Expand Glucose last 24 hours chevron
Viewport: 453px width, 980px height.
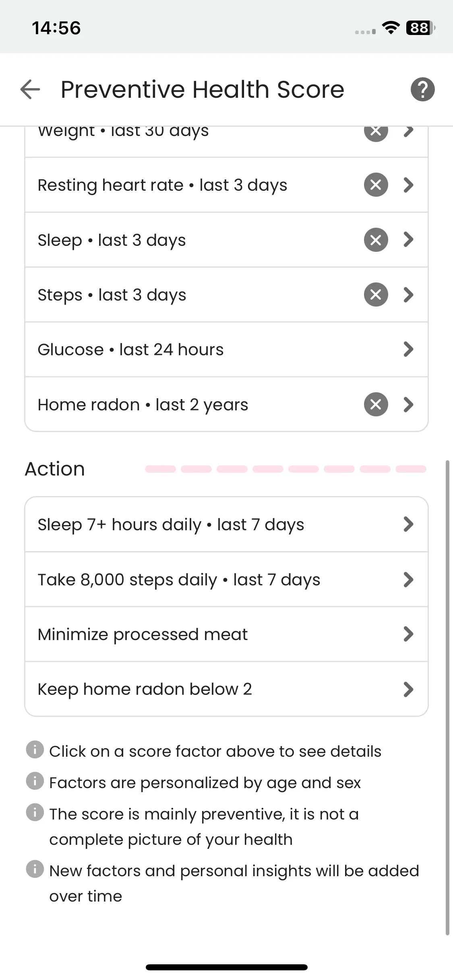(408, 350)
